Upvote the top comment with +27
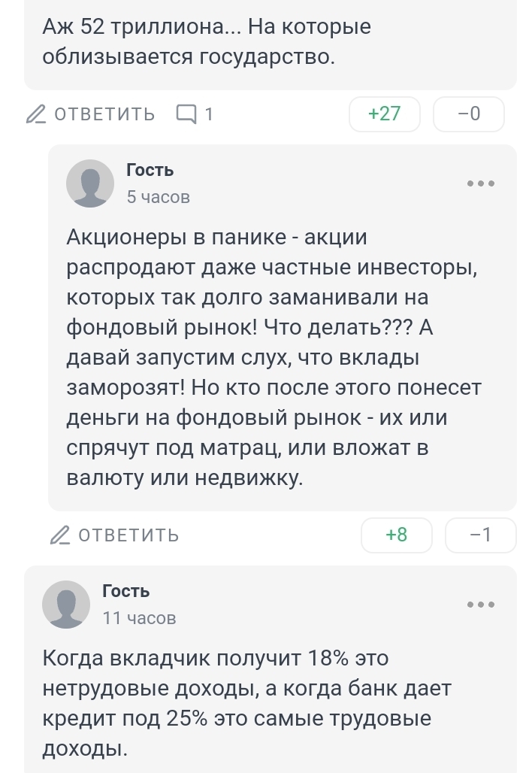Viewport: 532px width, 773px height. [x=385, y=114]
